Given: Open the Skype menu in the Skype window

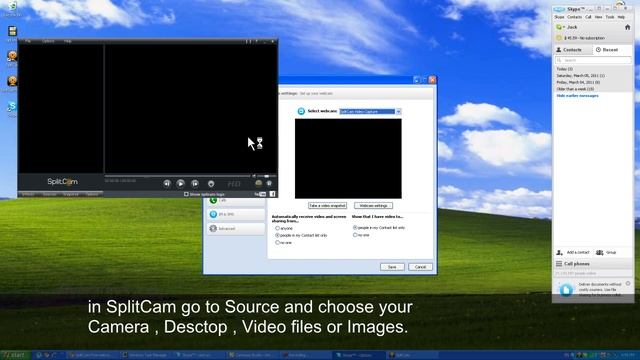Looking at the screenshot, I should (x=559, y=17).
